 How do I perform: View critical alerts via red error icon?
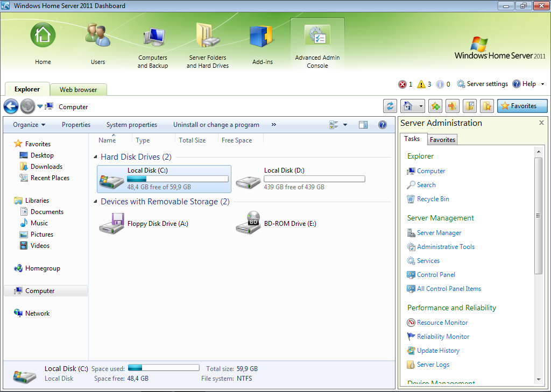(x=402, y=84)
